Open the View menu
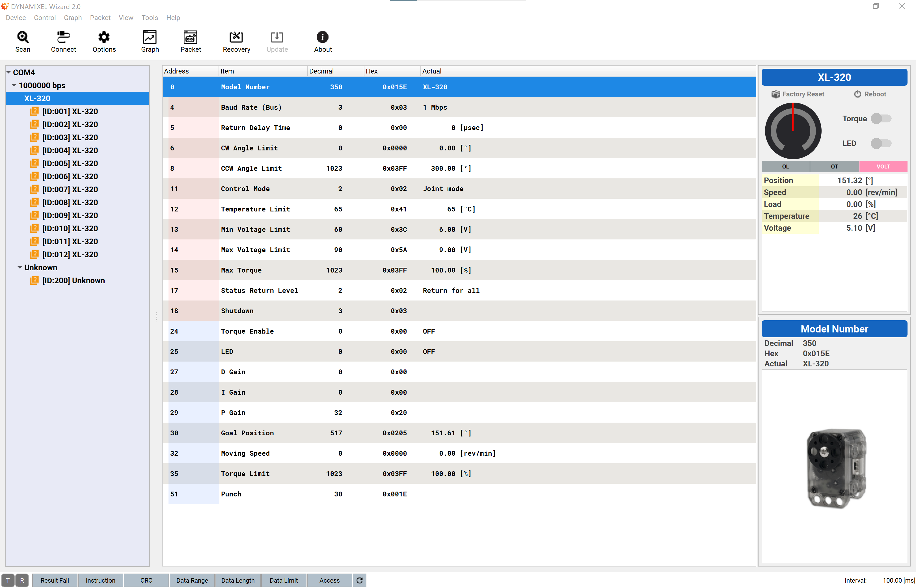The height and width of the screenshot is (588, 916). pos(126,18)
